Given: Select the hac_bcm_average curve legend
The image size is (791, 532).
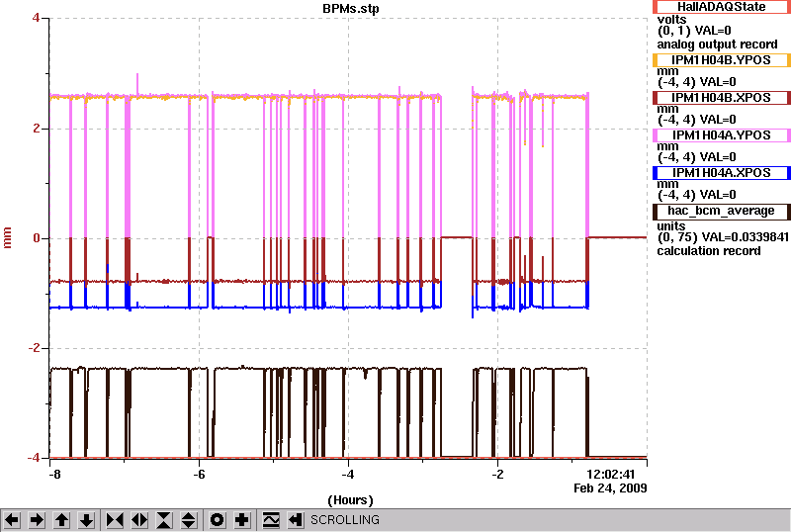Looking at the screenshot, I should click(722, 212).
